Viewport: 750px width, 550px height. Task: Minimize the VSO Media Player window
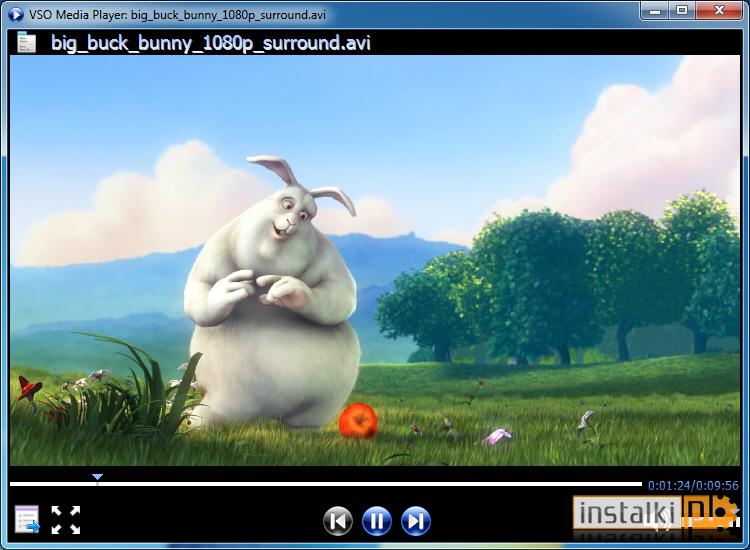pos(655,11)
